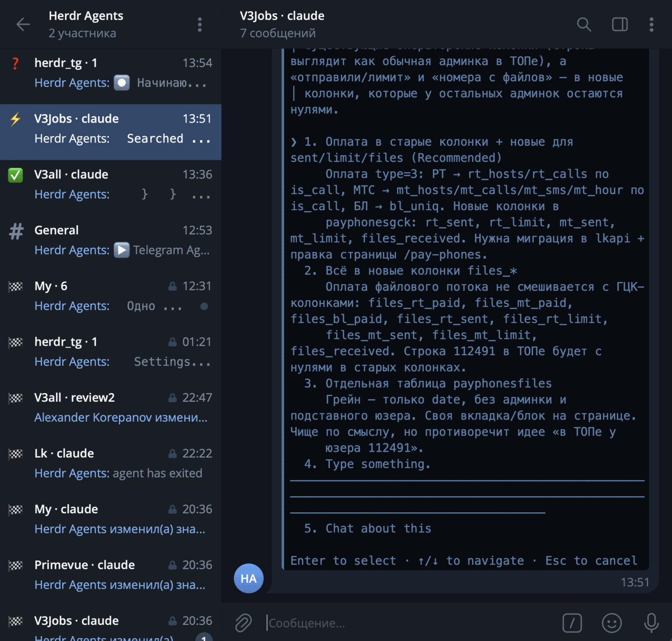
Task: Click the V3Jobs · claude chat header title
Action: point(282,16)
